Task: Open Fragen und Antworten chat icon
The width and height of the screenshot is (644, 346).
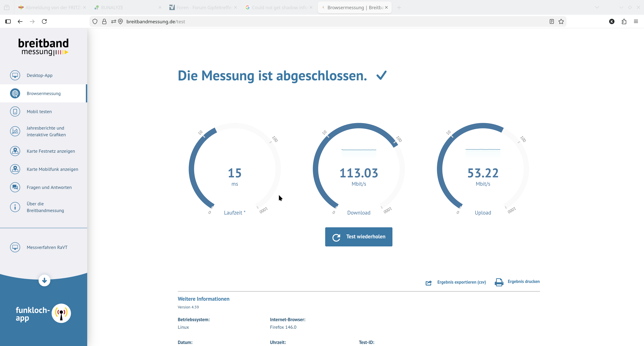Action: tap(15, 187)
